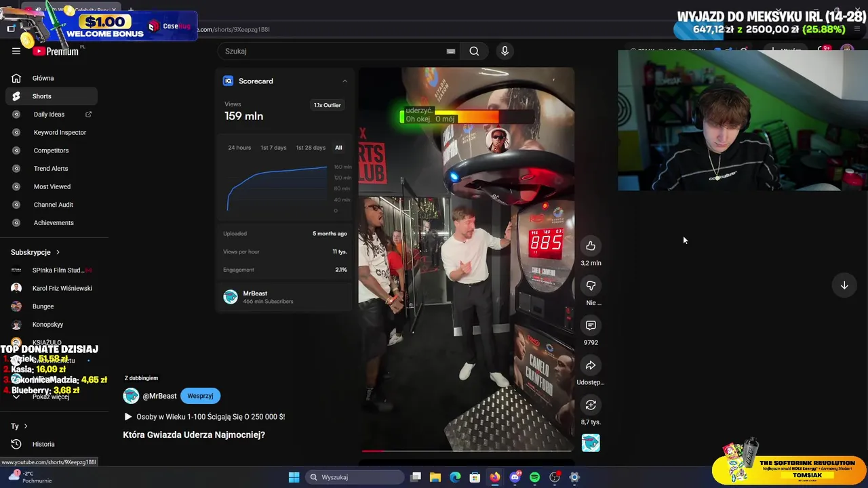Open Discord from the taskbar
This screenshot has width=868, height=488.
515,477
